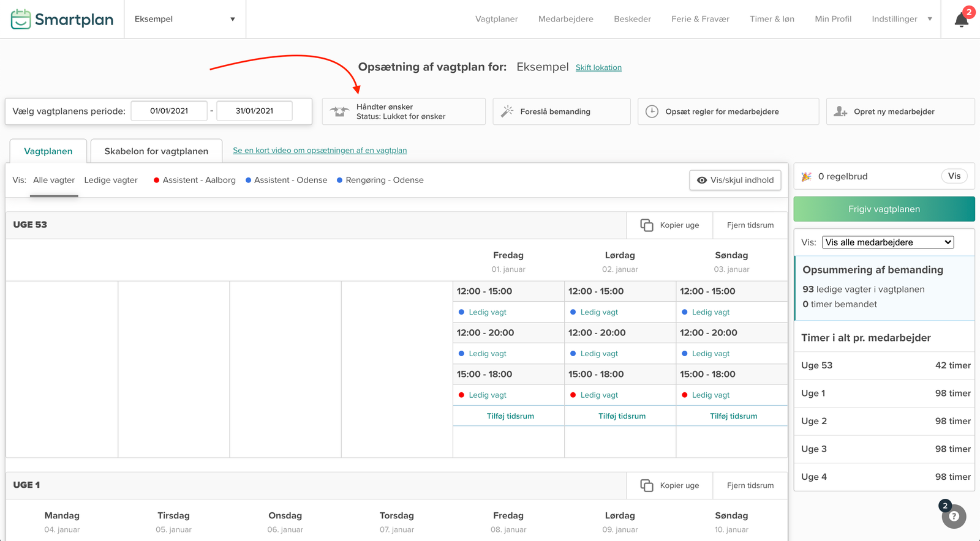The width and height of the screenshot is (980, 541).
Task: Expand the Vis alle medarbejdere dropdown
Action: (x=888, y=242)
